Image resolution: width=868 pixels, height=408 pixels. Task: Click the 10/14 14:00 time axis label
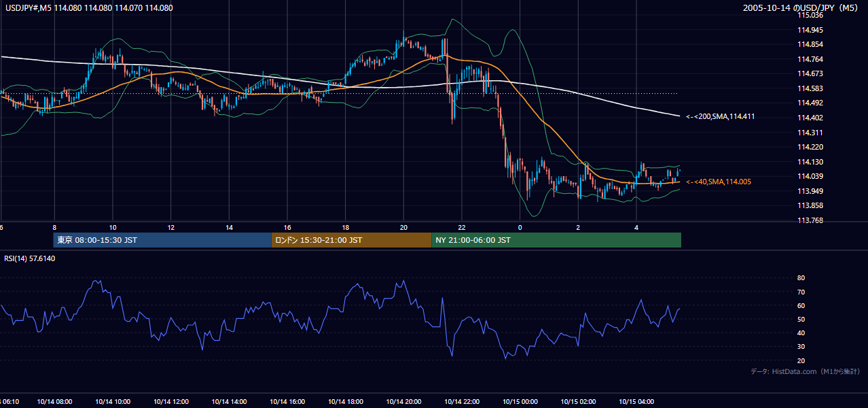point(229,402)
